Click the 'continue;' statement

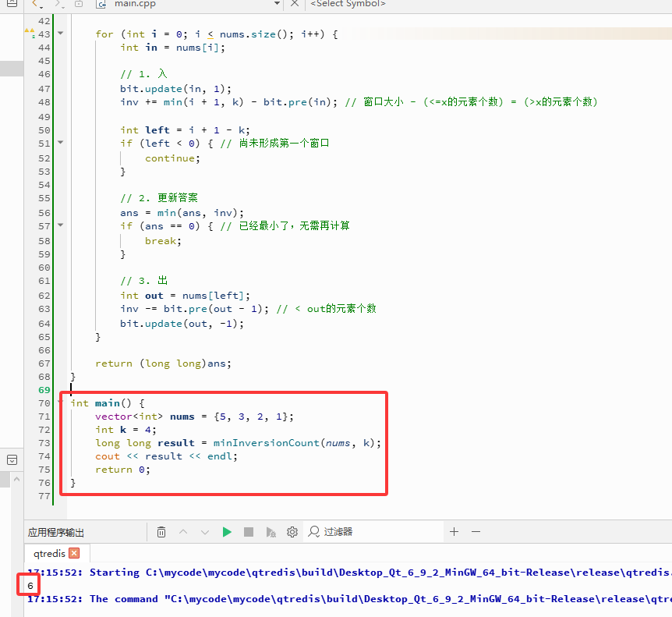pyautogui.click(x=172, y=158)
